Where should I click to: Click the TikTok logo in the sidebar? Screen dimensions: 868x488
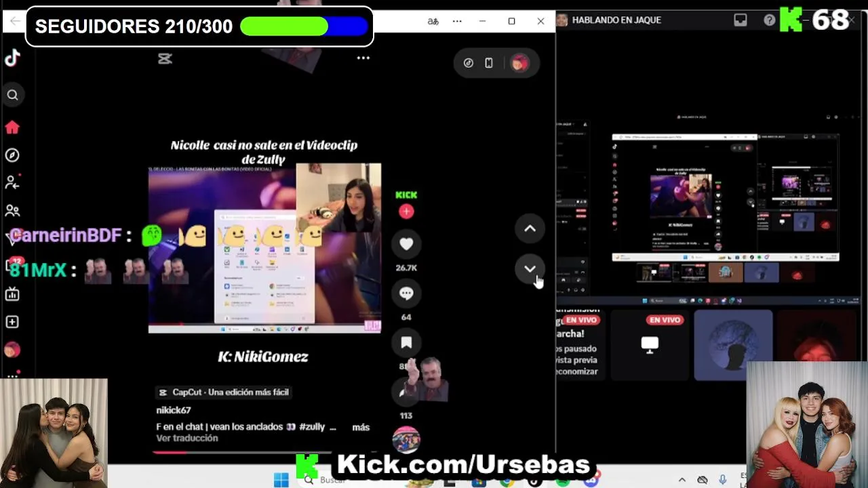coord(12,58)
